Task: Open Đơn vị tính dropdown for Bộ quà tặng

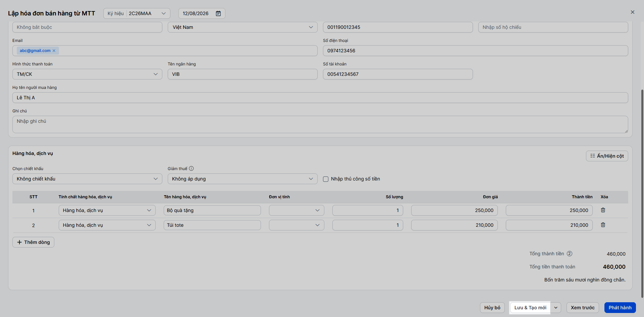Action: (x=297, y=210)
